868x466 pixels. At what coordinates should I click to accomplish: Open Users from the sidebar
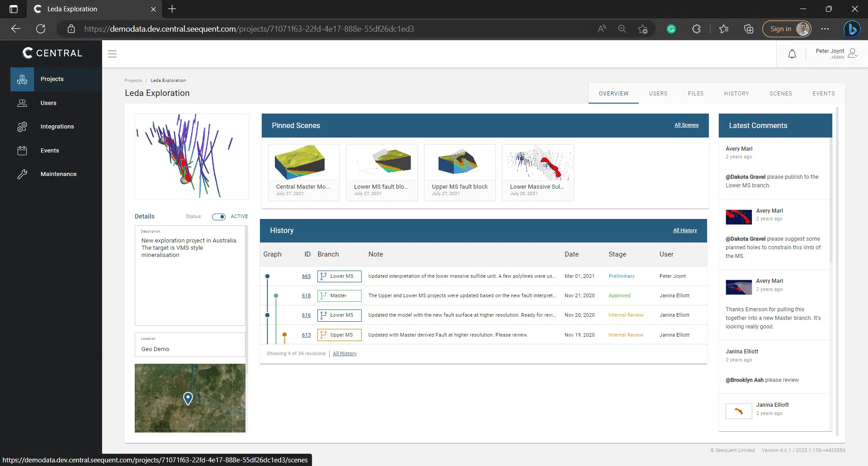click(48, 103)
